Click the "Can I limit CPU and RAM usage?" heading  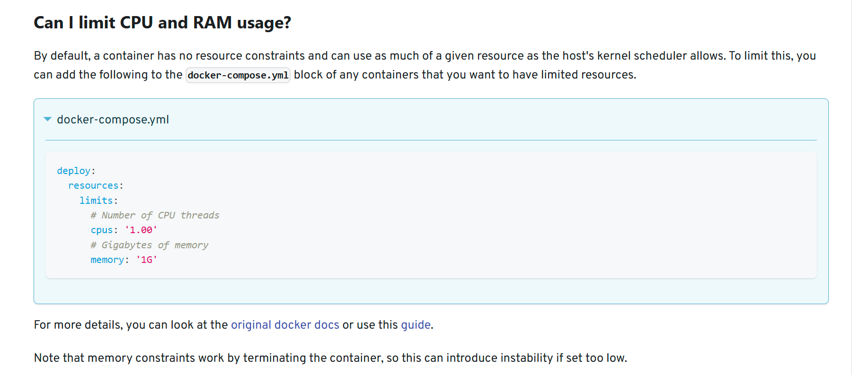coord(162,23)
